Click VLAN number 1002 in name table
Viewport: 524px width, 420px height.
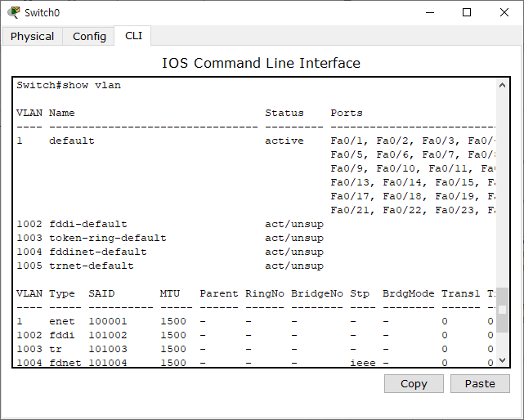click(29, 224)
